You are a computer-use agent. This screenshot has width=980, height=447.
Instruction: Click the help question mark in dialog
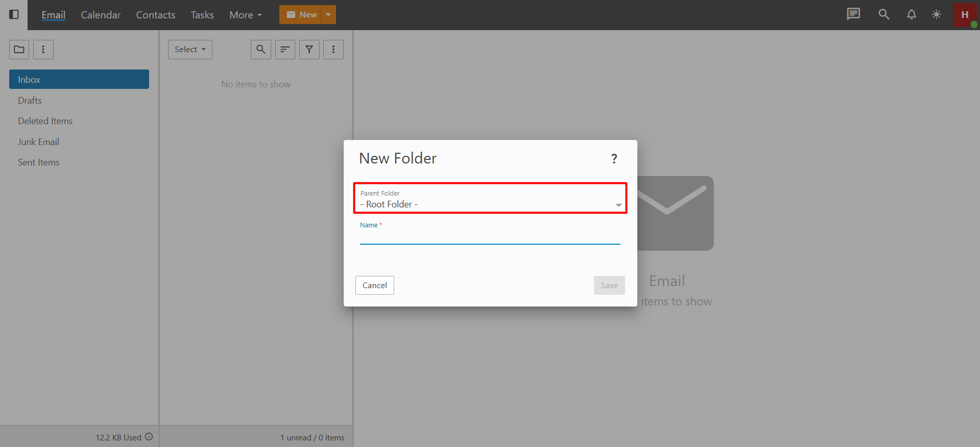point(614,159)
